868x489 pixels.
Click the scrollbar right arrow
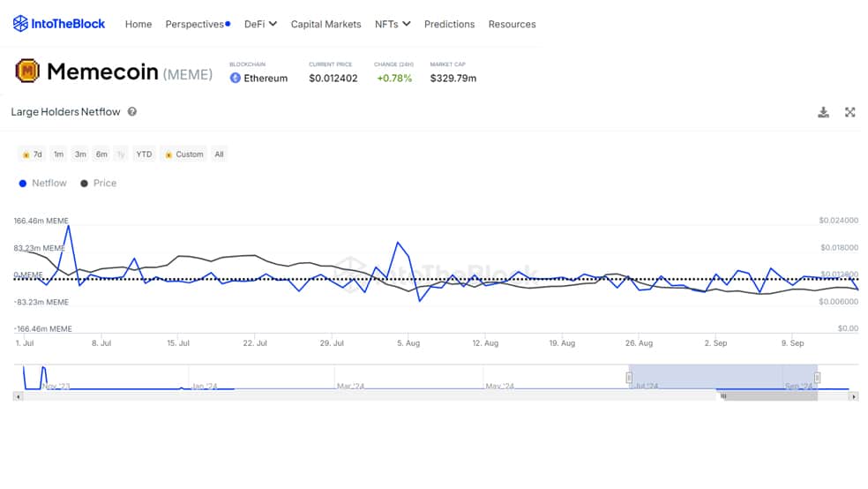(854, 396)
